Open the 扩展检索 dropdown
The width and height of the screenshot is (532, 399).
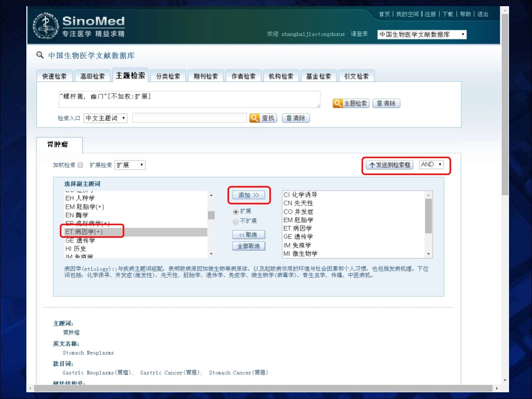point(130,165)
